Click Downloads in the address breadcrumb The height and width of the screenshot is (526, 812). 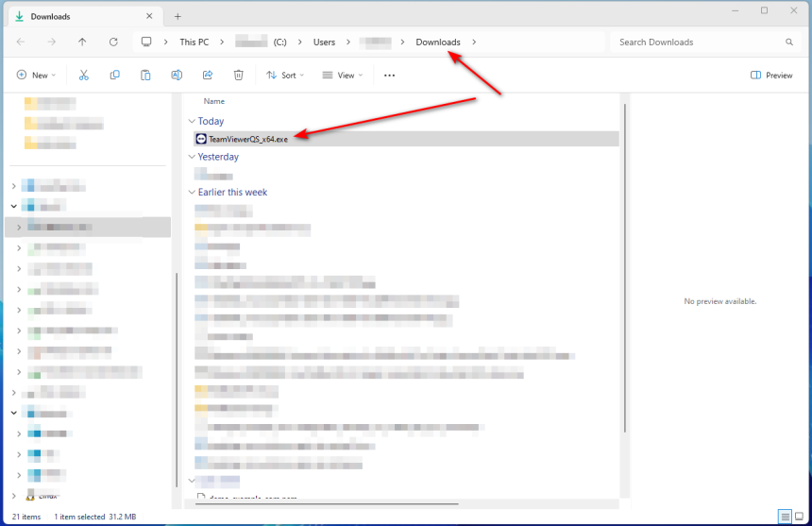coord(438,42)
